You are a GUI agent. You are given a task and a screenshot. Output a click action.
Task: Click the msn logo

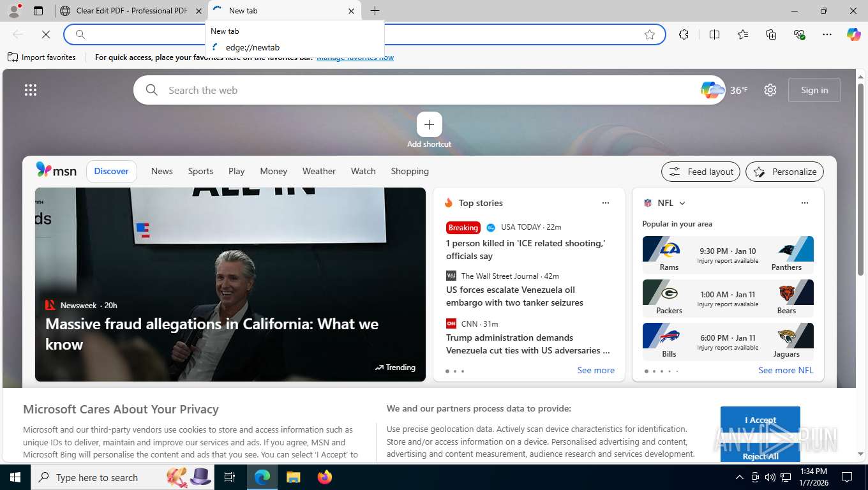click(56, 170)
